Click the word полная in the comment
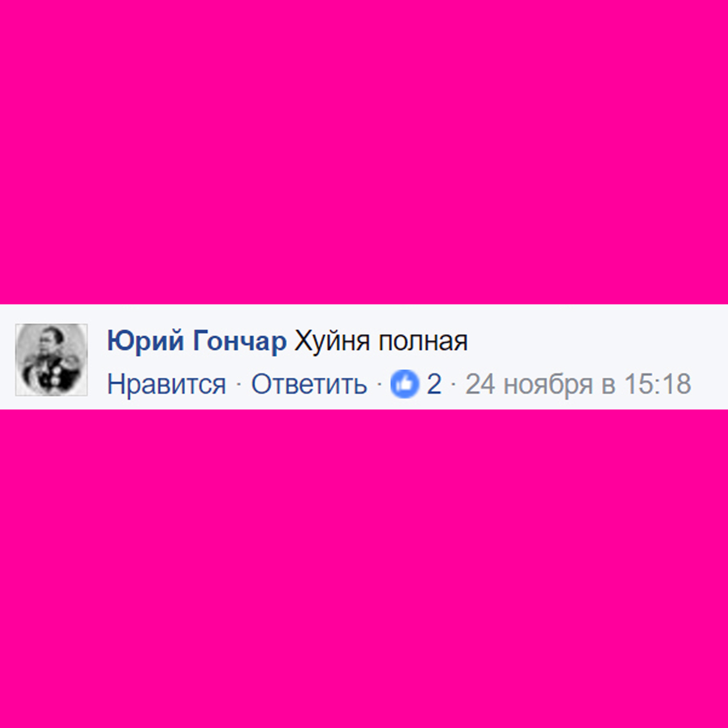The width and height of the screenshot is (728, 728). pyautogui.click(x=424, y=342)
